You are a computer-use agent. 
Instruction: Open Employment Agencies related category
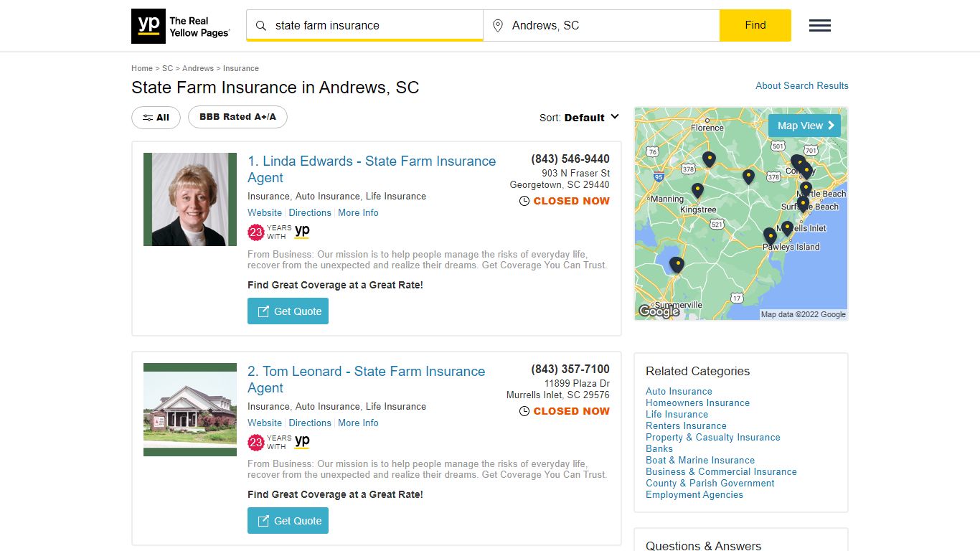pos(694,494)
